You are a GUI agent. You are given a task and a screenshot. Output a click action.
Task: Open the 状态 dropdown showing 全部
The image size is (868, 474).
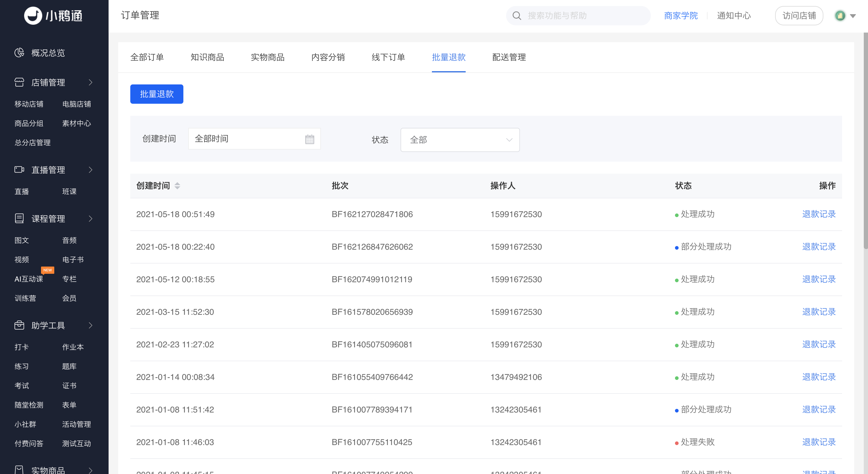pyautogui.click(x=460, y=140)
